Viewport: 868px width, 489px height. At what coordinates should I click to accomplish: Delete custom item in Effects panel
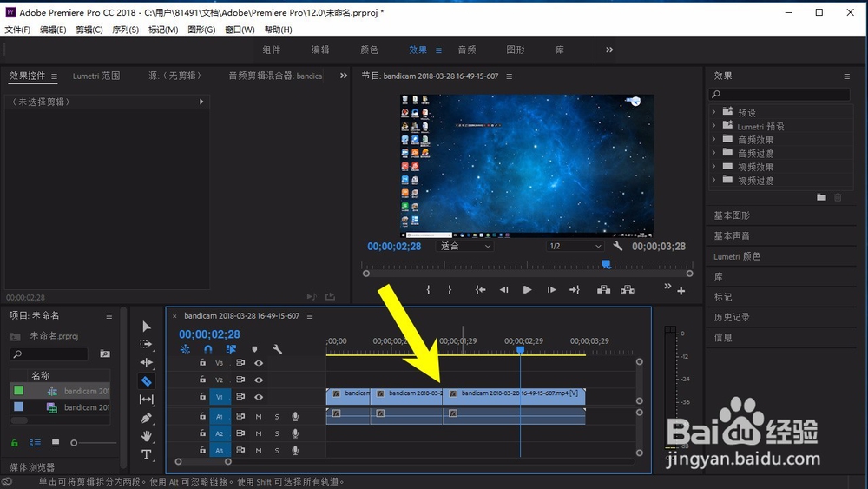[x=838, y=197]
